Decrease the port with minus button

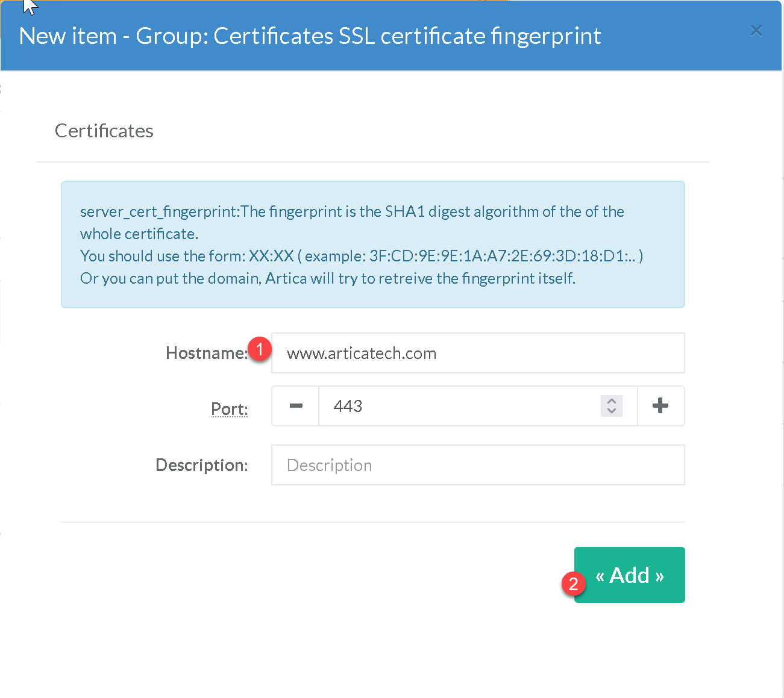[x=295, y=406]
